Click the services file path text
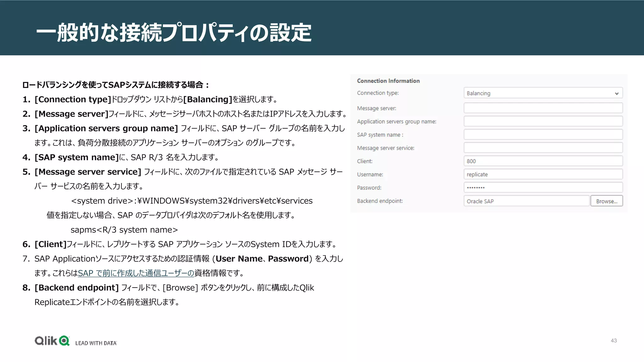The width and height of the screenshot is (644, 362). coord(192,200)
